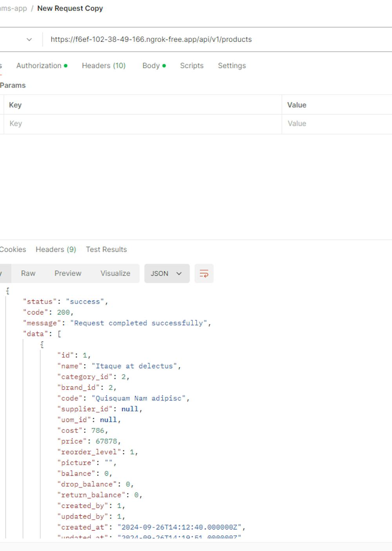This screenshot has height=551, width=392.
Task: Click the "Request completed successfully" message line
Action: click(x=117, y=323)
